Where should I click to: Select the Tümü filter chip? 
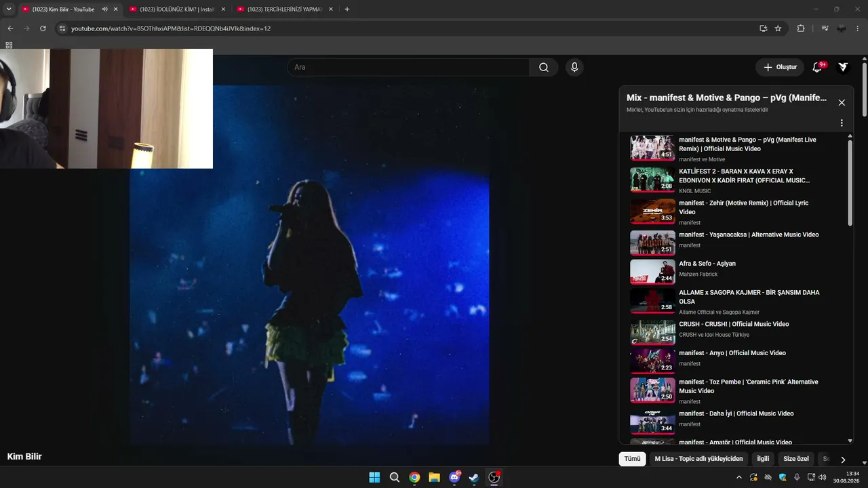(632, 459)
